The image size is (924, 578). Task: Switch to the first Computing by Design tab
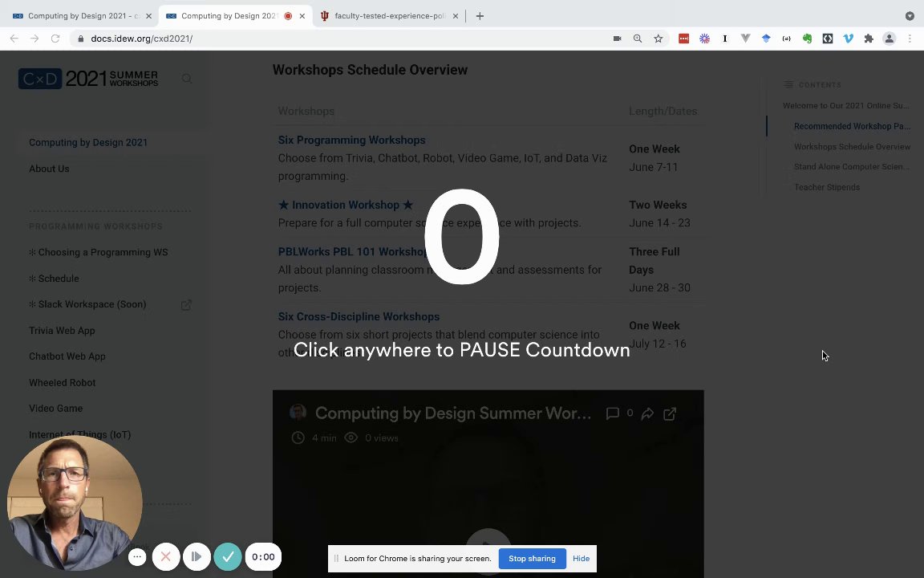pyautogui.click(x=82, y=16)
